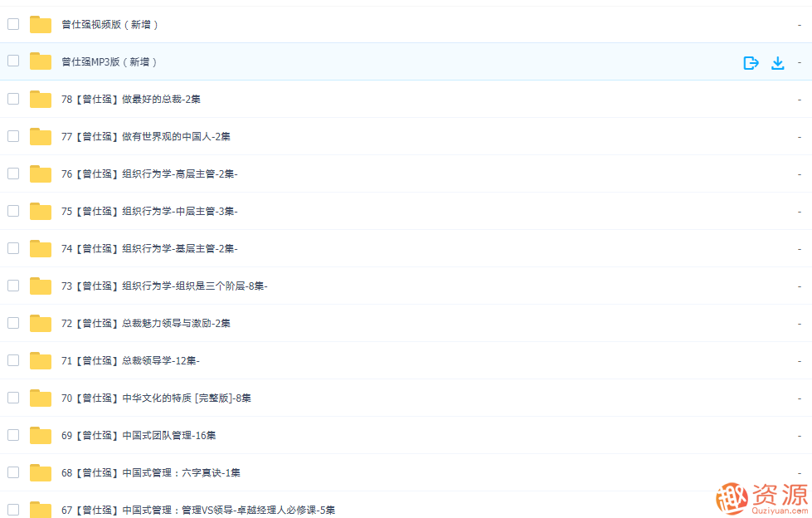Share the 曾仕强MP3版（新增）folder
The width and height of the screenshot is (812, 518).
coord(751,62)
